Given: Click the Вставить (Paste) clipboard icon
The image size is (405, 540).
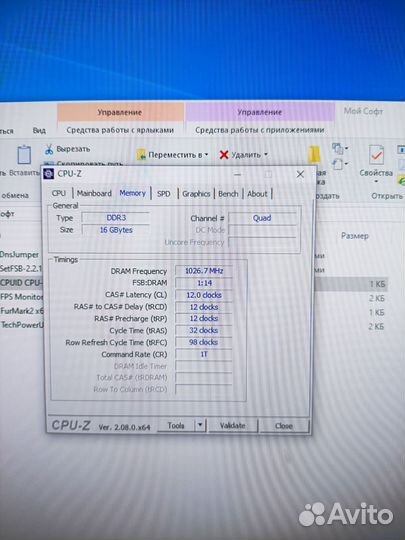Looking at the screenshot, I should (x=24, y=155).
